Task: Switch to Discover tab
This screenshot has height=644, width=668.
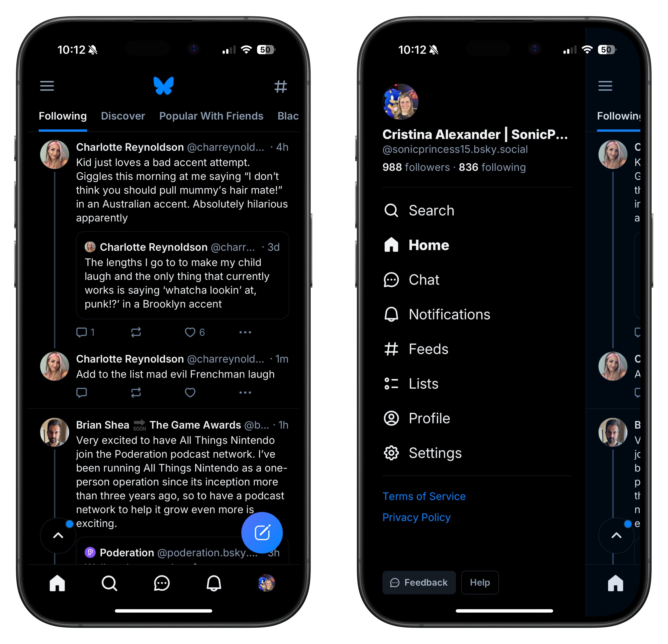Action: (123, 116)
